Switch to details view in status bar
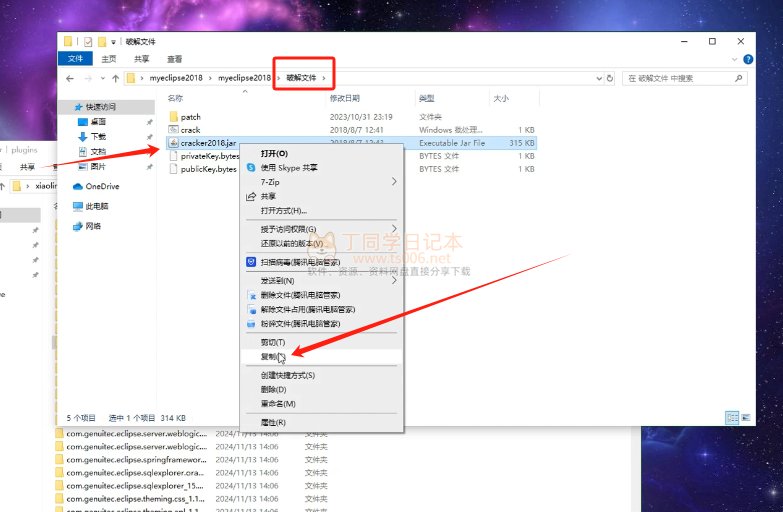The width and height of the screenshot is (783, 512). point(732,418)
